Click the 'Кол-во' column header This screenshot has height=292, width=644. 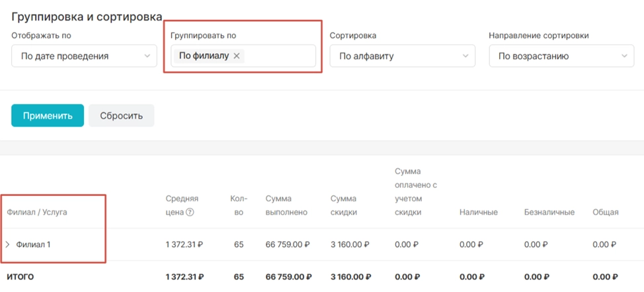239,206
